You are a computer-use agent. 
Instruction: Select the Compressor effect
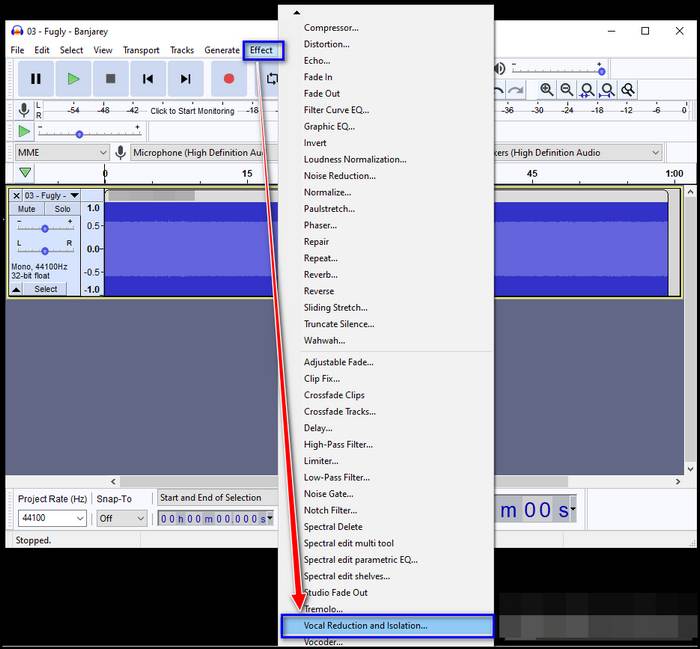pyautogui.click(x=386, y=28)
